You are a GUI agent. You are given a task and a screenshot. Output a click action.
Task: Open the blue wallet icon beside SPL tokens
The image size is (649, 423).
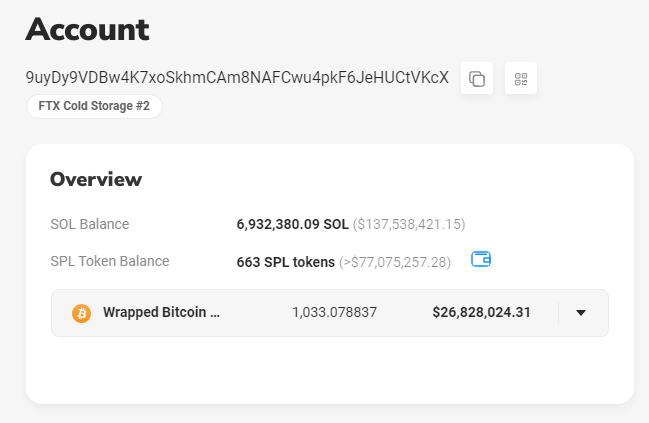click(481, 260)
